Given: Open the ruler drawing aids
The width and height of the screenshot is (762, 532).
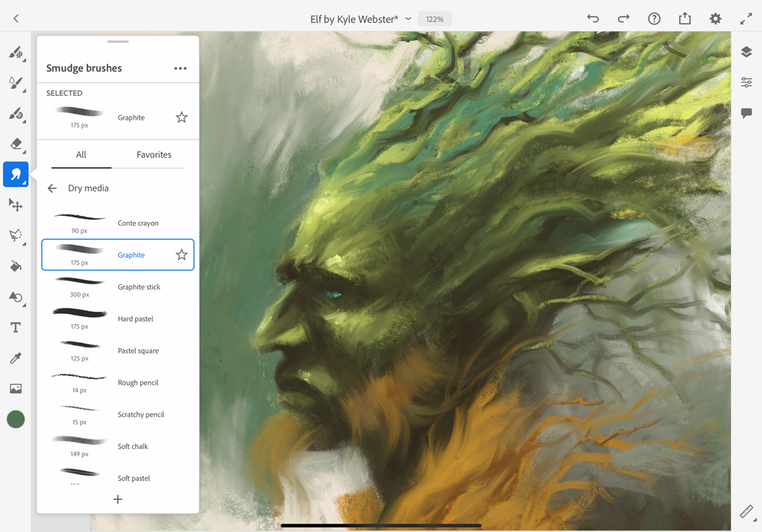Looking at the screenshot, I should click(747, 512).
